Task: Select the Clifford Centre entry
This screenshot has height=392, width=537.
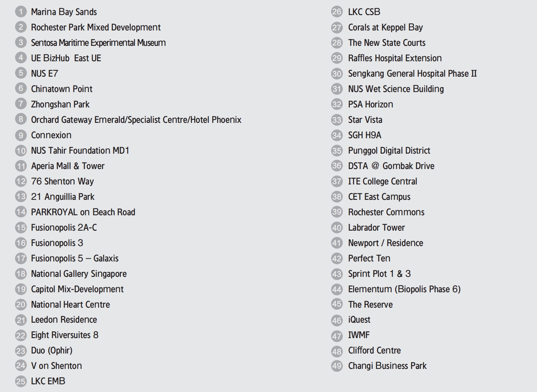Action: pos(374,350)
